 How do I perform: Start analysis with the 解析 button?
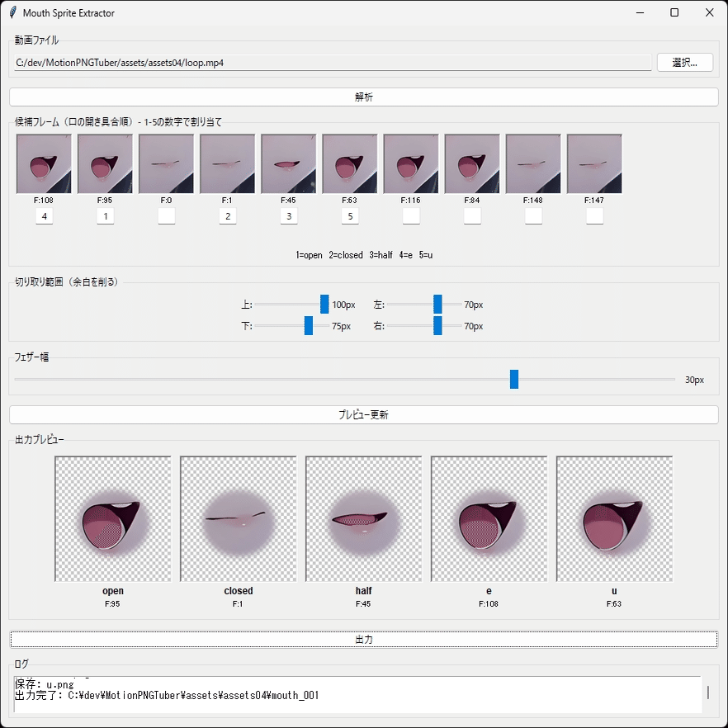pyautogui.click(x=364, y=97)
